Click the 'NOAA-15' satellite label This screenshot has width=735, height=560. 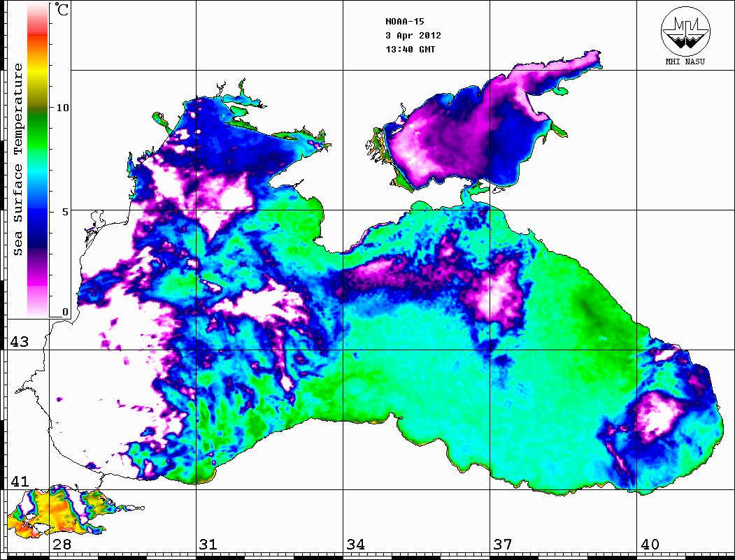click(x=404, y=22)
